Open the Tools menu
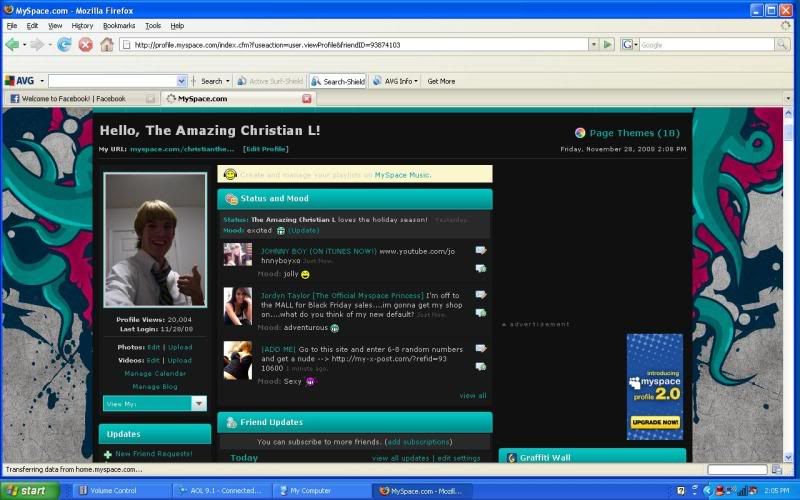800x500 pixels. click(x=153, y=26)
